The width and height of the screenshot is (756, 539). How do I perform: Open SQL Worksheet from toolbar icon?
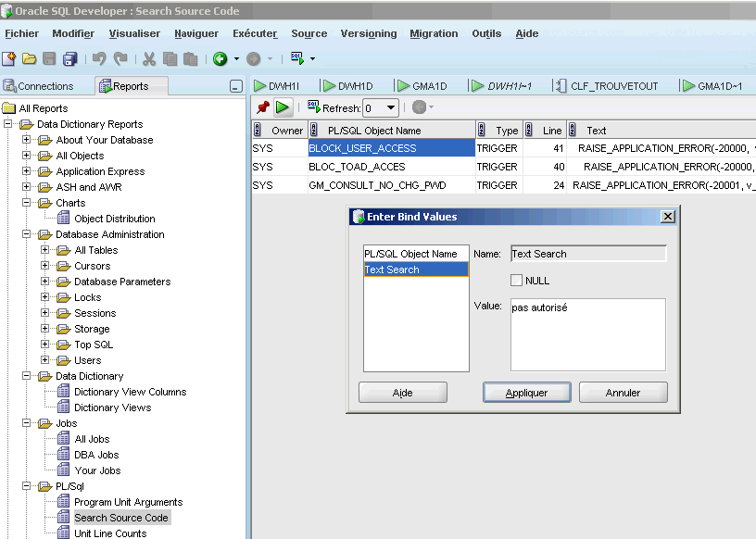pos(297,58)
